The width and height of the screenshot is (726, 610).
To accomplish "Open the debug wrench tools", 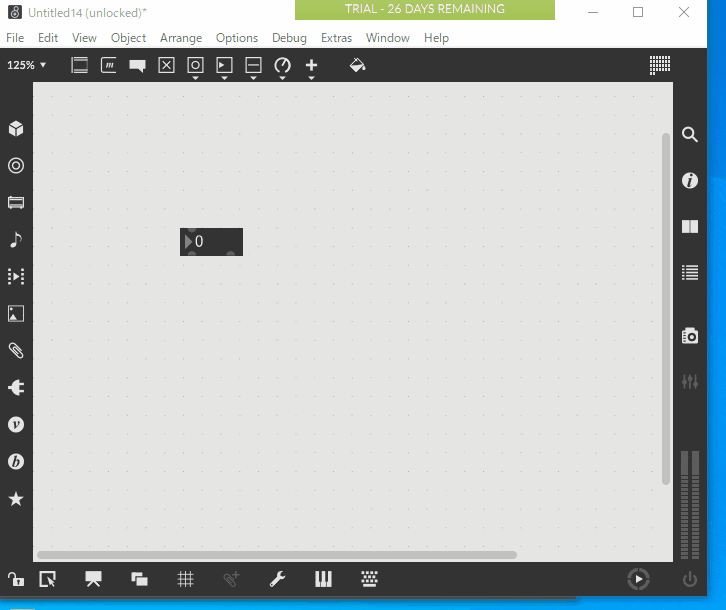I will pyautogui.click(x=277, y=579).
